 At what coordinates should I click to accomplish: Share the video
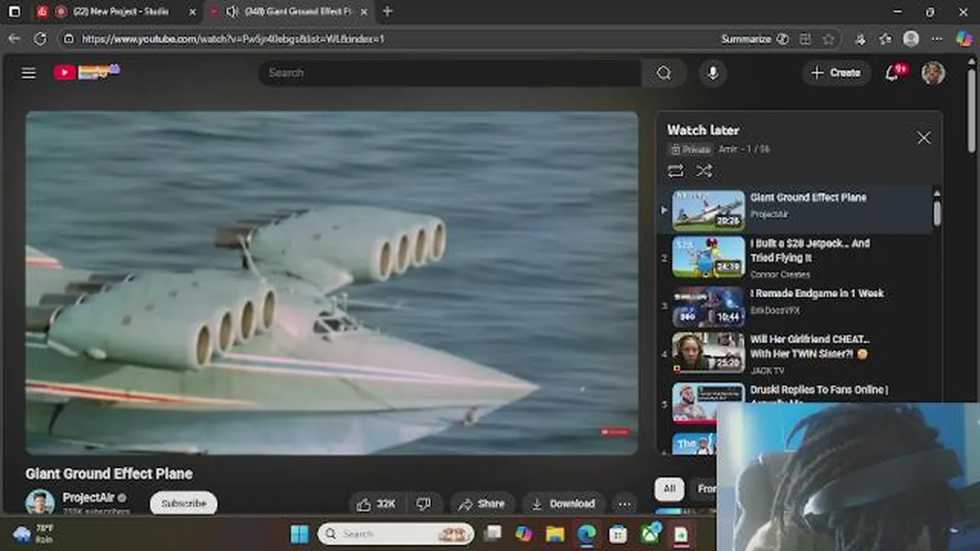point(482,504)
